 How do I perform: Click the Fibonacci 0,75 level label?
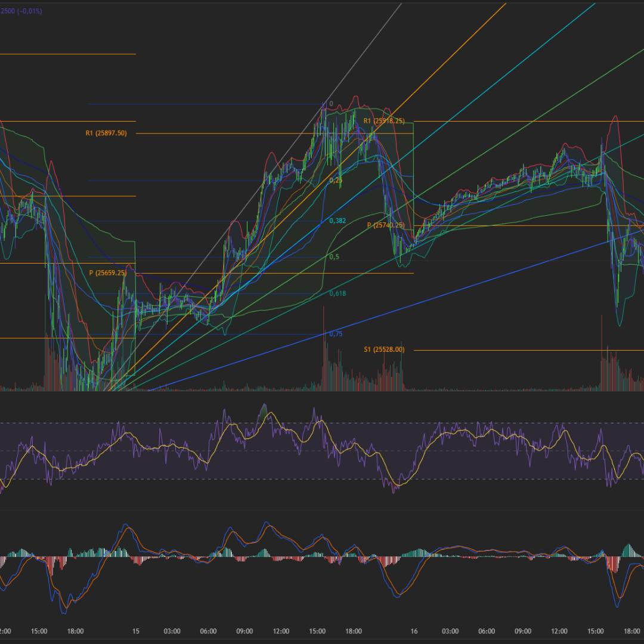(x=336, y=335)
